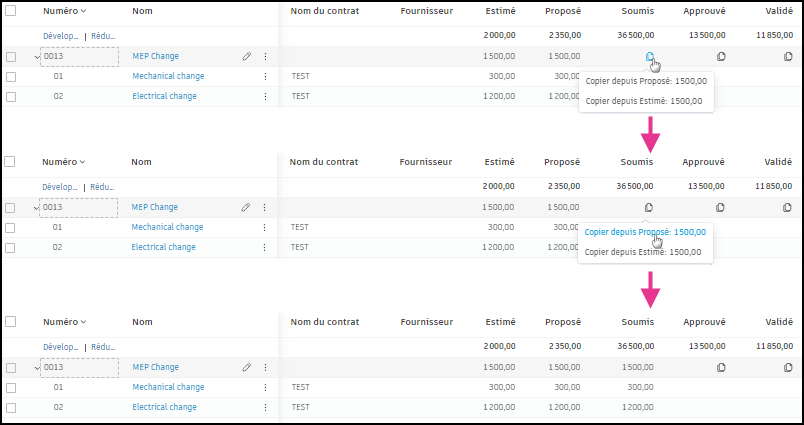The height and width of the screenshot is (425, 804).
Task: Click the Approuvé copy icon in the middle table
Action: point(720,207)
